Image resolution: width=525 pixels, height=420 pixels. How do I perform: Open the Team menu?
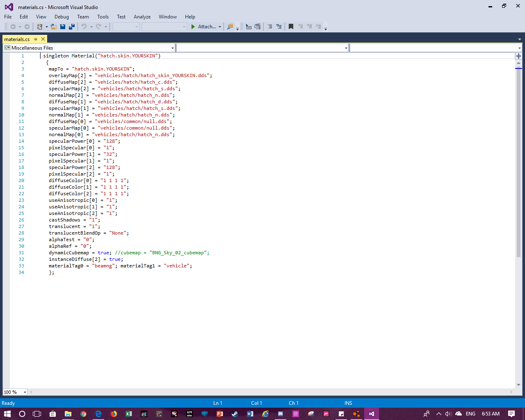(83, 17)
